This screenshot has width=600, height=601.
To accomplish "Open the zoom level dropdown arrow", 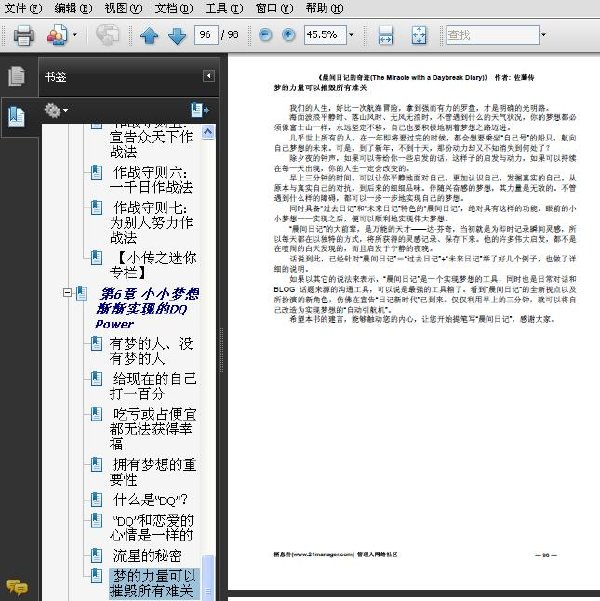I will point(351,35).
